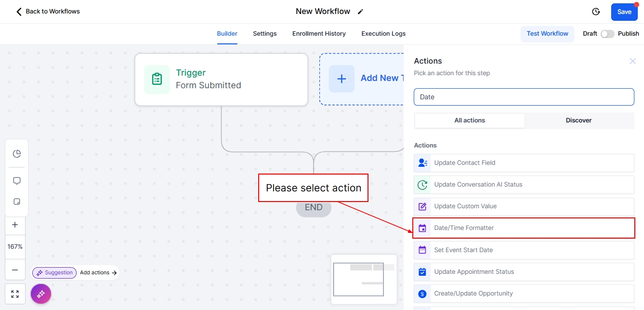Add a sticky note from sidebar
This screenshot has width=644, height=310.
(x=17, y=202)
